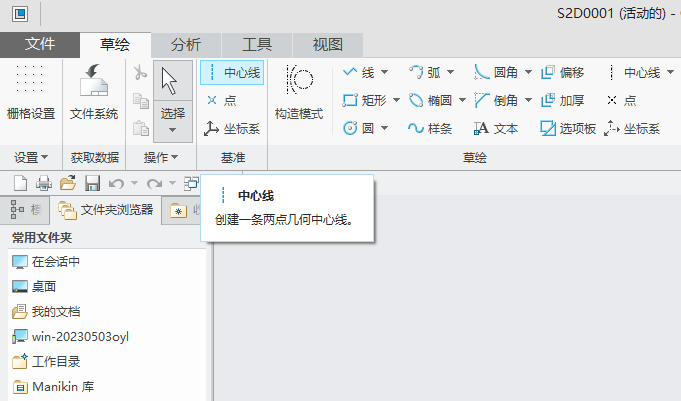Switch to the Sketch (草绘) ribbon tab
681x401 pixels.
pos(115,44)
